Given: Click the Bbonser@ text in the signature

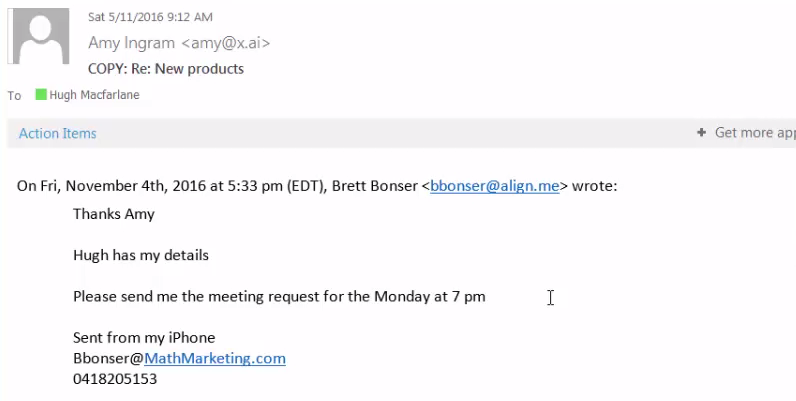Looking at the screenshot, I should [108, 358].
